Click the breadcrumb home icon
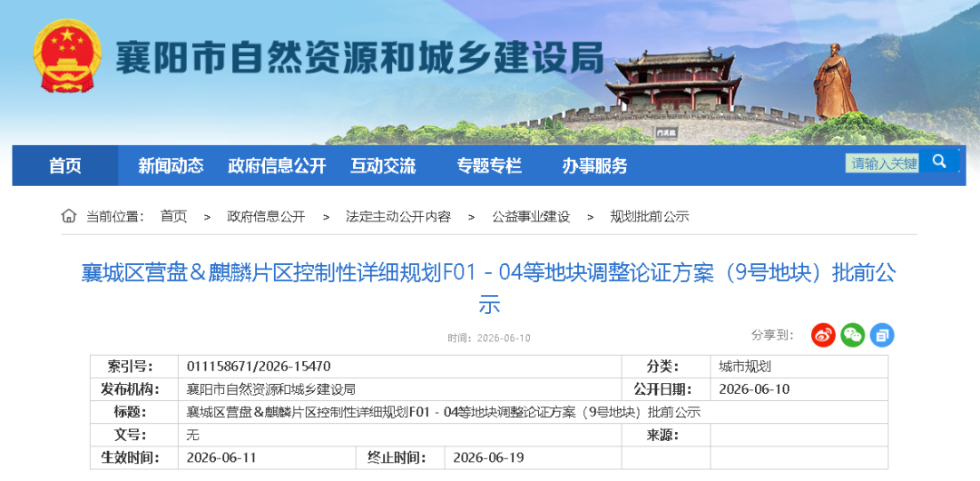 tap(68, 216)
